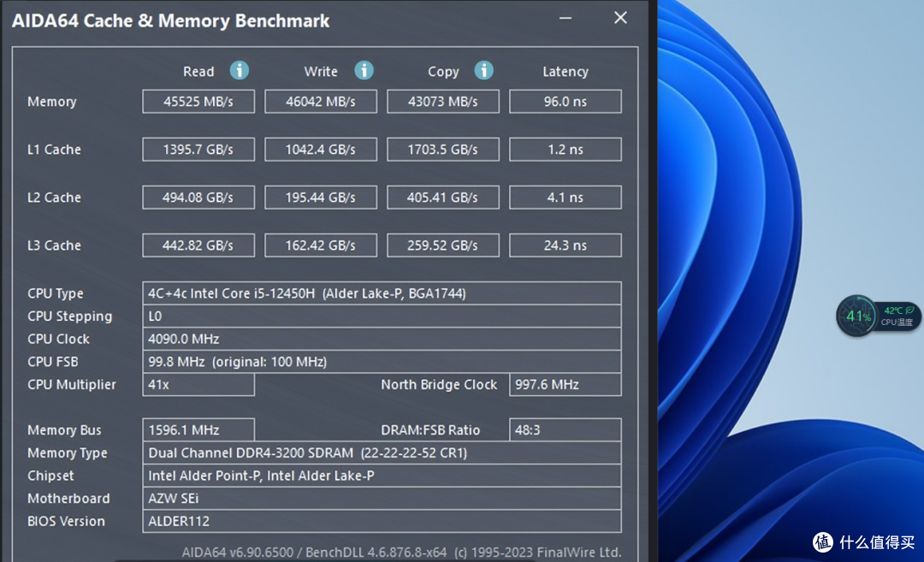Click the Read column header label
Screen dimensions: 924x562
198,71
